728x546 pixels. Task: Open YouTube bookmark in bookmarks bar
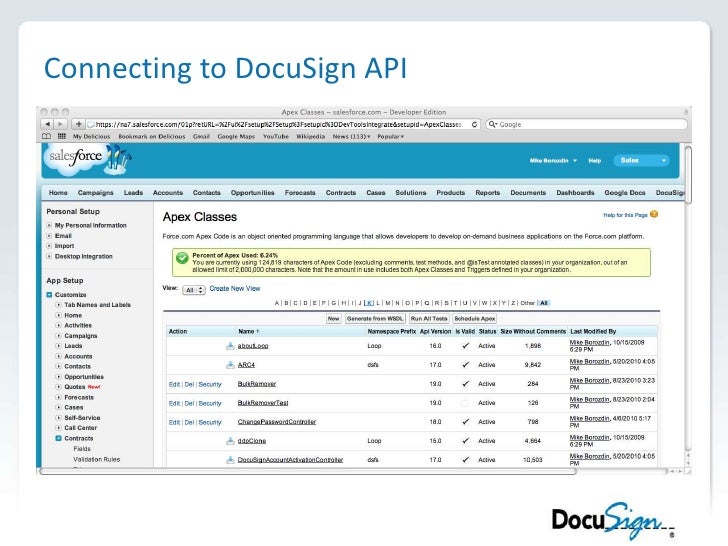pyautogui.click(x=276, y=136)
